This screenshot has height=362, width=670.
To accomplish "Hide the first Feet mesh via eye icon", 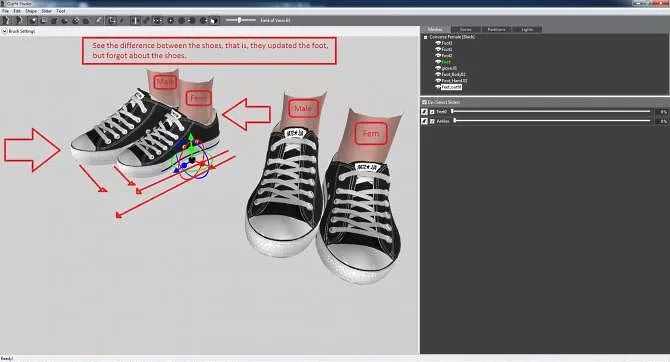I will coord(438,43).
